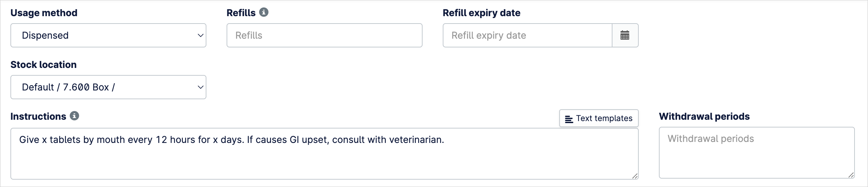Open the Text templates button

coord(599,118)
